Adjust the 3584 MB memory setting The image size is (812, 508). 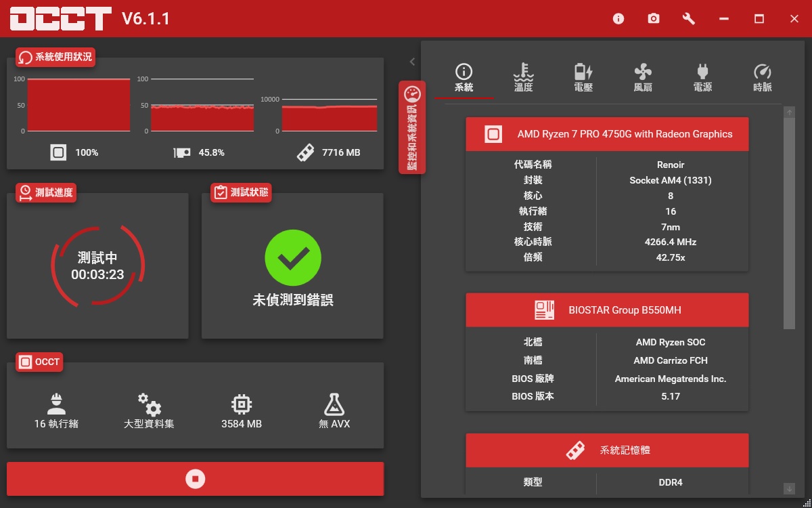pos(242,410)
